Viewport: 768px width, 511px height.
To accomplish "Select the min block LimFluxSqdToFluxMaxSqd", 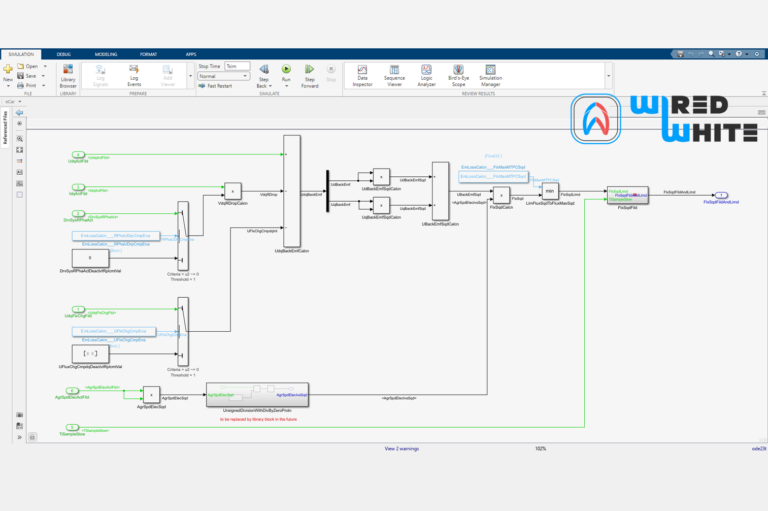I will (x=550, y=191).
